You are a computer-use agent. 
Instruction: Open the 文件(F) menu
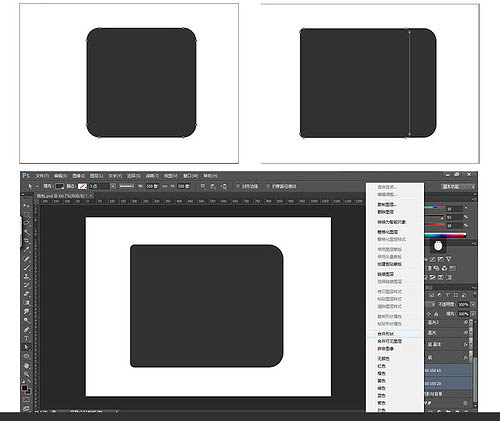click(x=42, y=176)
